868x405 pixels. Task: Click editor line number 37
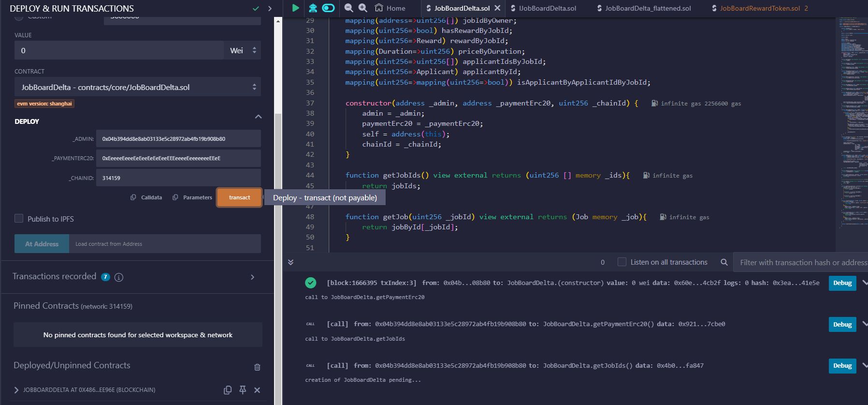pos(310,103)
